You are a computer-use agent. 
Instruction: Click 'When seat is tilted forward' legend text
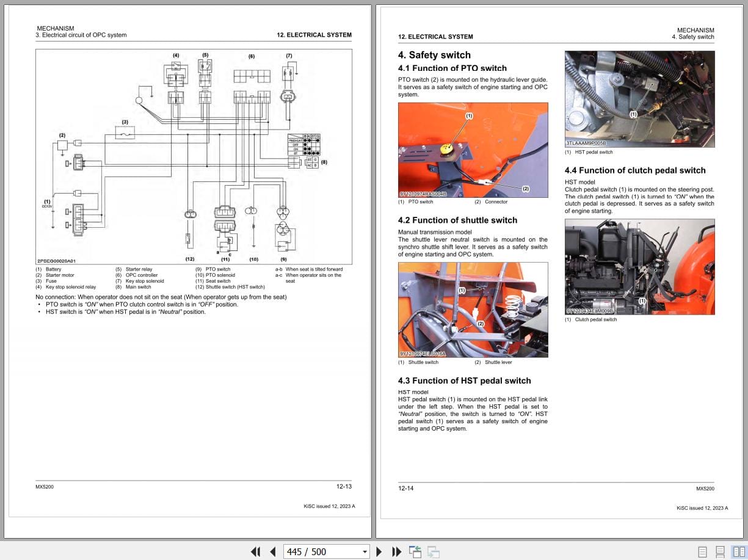(x=314, y=269)
